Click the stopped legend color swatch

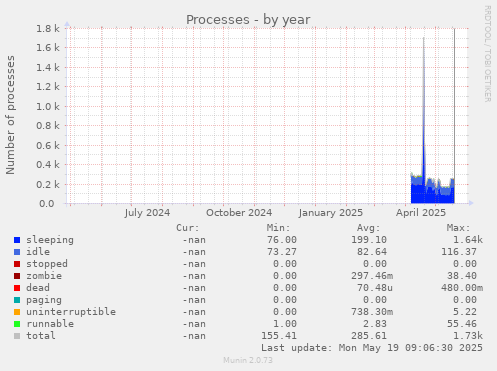[x=17, y=264]
